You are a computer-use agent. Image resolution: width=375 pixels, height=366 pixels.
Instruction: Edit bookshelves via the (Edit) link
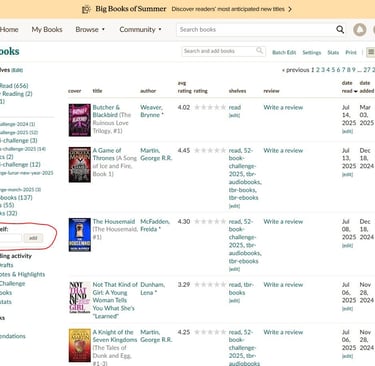coord(17,70)
